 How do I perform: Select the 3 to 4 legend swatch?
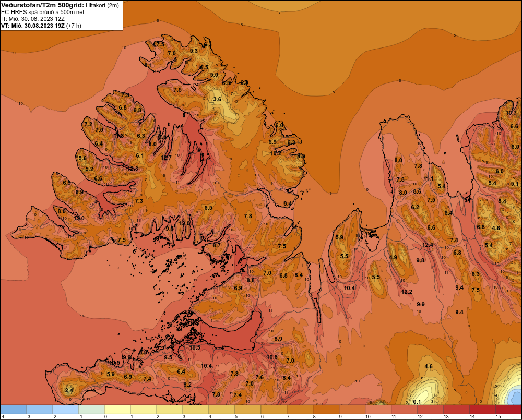(x=196, y=410)
